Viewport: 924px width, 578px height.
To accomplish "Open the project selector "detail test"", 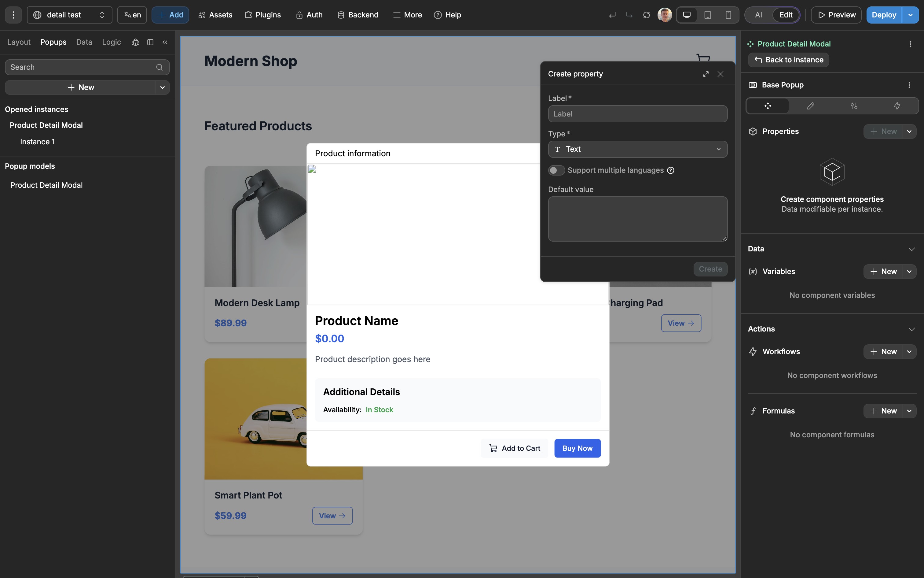I will click(x=69, y=15).
